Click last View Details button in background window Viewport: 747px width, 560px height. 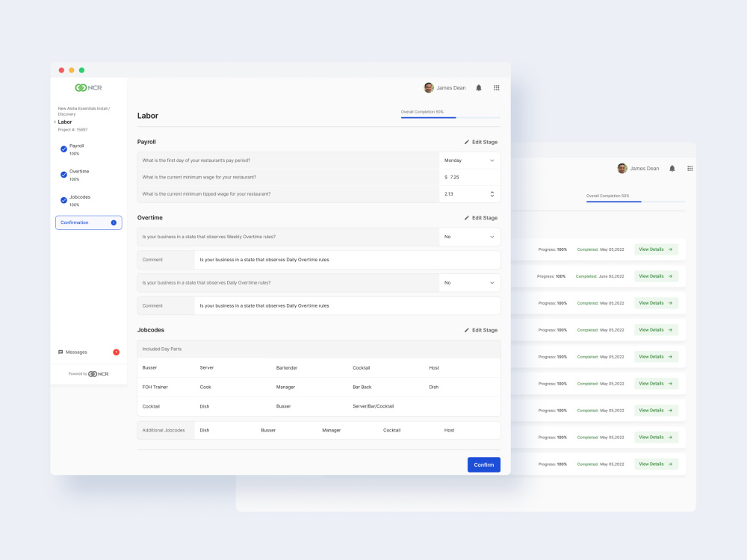(656, 464)
